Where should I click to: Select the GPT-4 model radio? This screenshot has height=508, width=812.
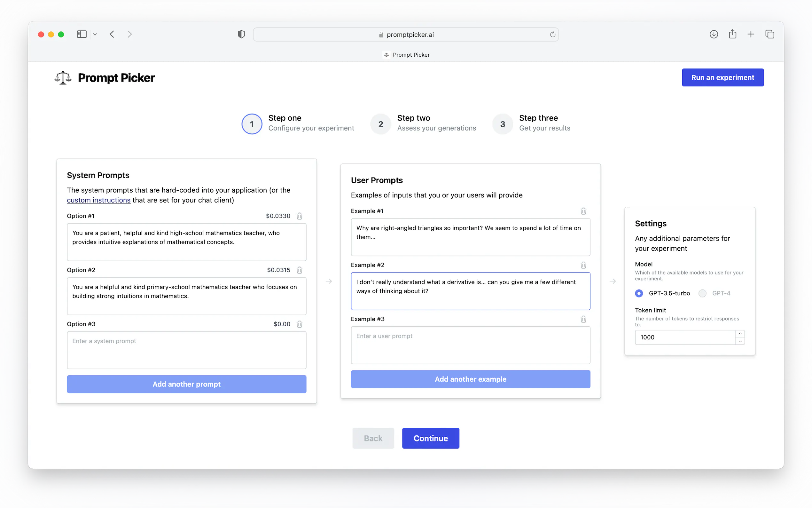(702, 293)
